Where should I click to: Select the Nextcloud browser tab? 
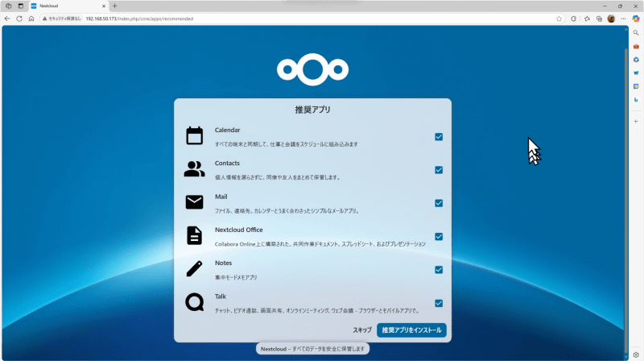[68, 6]
